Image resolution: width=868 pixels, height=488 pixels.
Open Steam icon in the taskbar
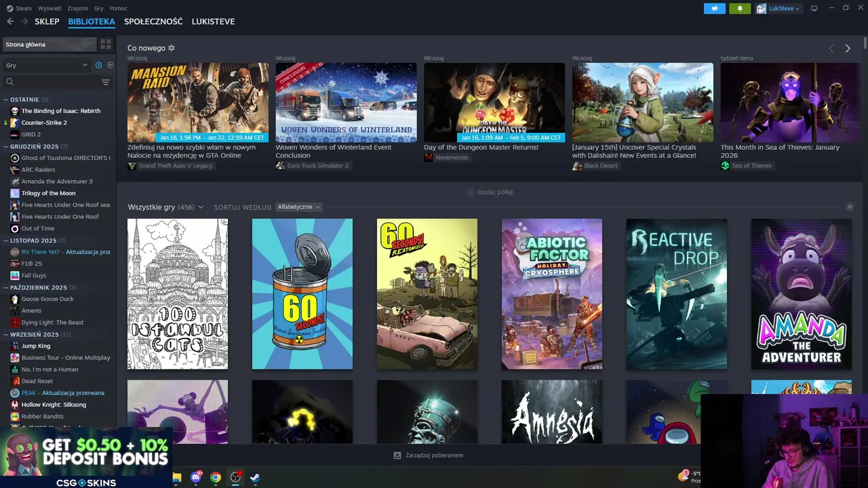click(x=255, y=477)
